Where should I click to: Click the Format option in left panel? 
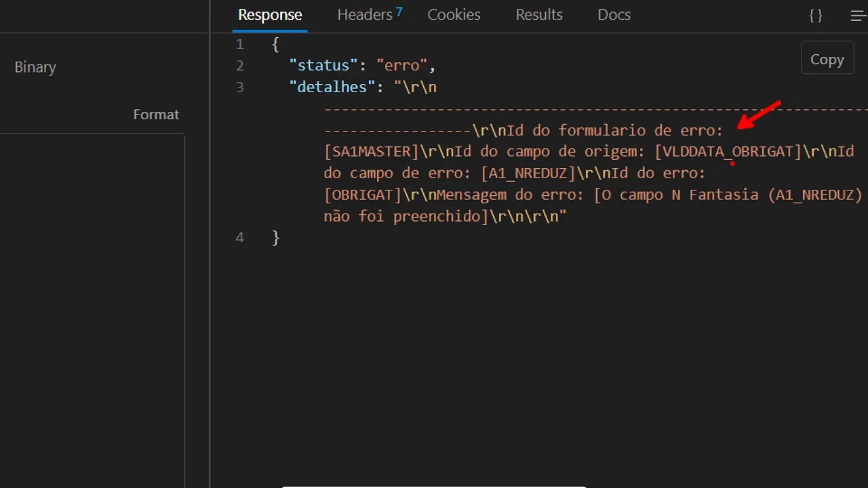click(x=156, y=114)
